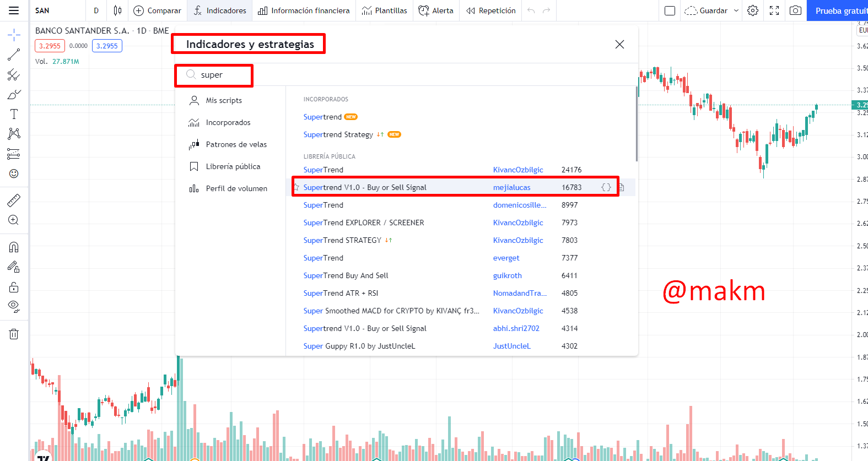Open the pitchfork tools

tap(14, 74)
